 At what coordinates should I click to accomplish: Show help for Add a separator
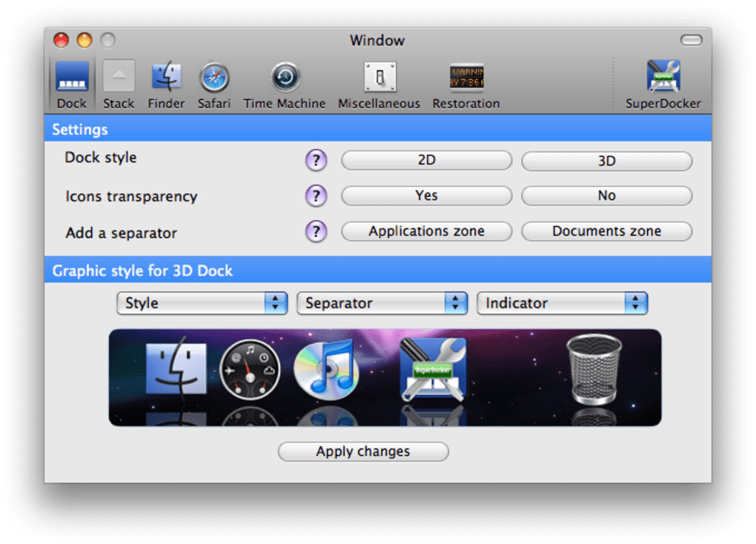316,231
